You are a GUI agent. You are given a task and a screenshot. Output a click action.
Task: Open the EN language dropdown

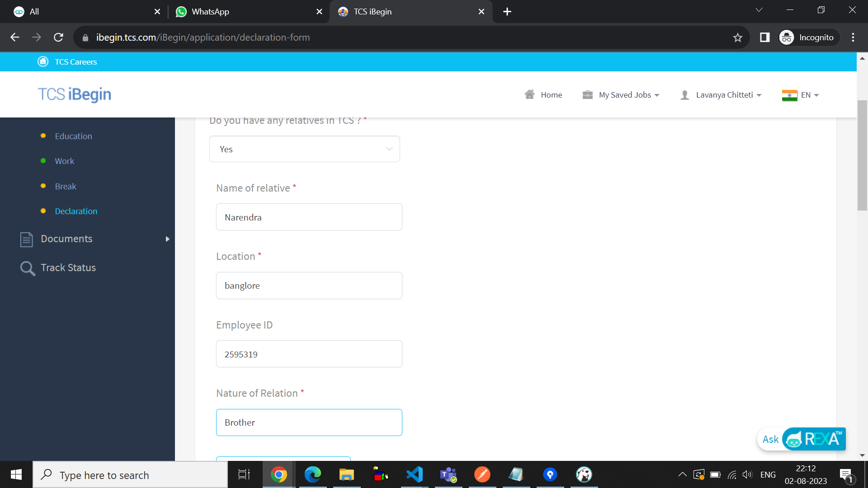click(810, 95)
